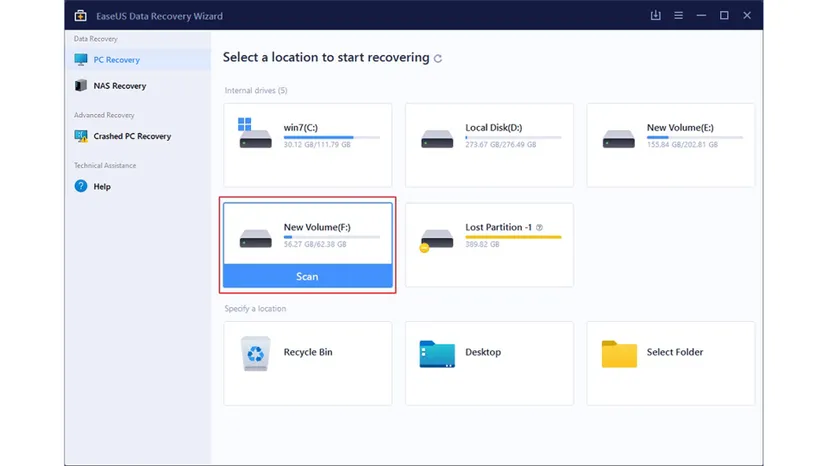Click Local Disk(D:) usage bar
Screen dimensions: 828x466
coord(513,137)
